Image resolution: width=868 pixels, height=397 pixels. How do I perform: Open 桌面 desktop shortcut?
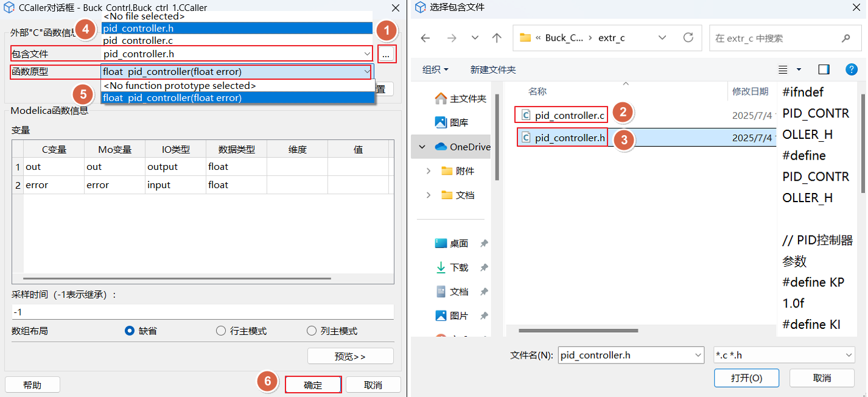pyautogui.click(x=452, y=244)
